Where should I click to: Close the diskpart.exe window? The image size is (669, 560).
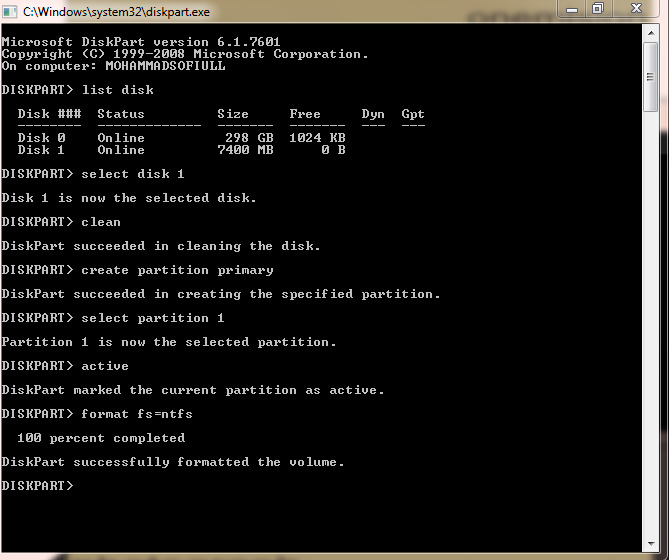pyautogui.click(x=636, y=9)
